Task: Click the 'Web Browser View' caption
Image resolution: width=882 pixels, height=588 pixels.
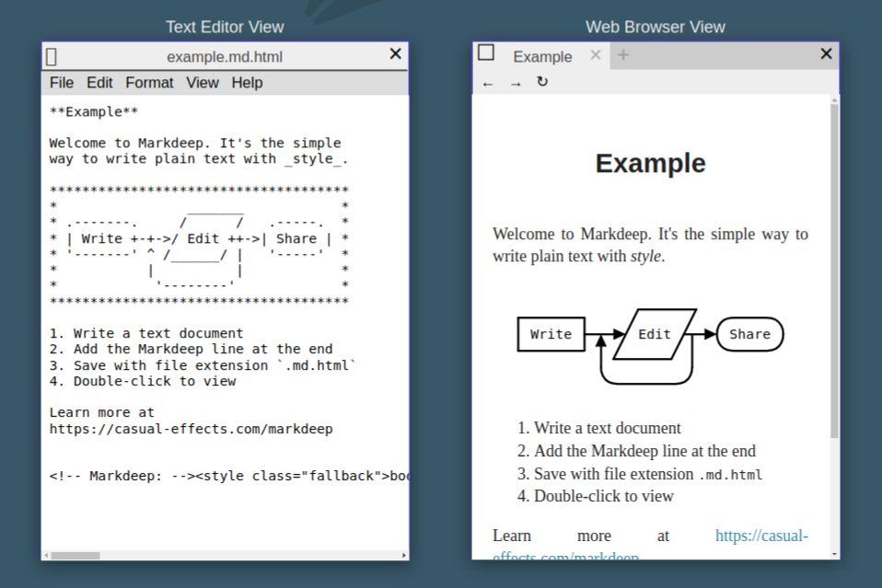Action: pyautogui.click(x=656, y=27)
